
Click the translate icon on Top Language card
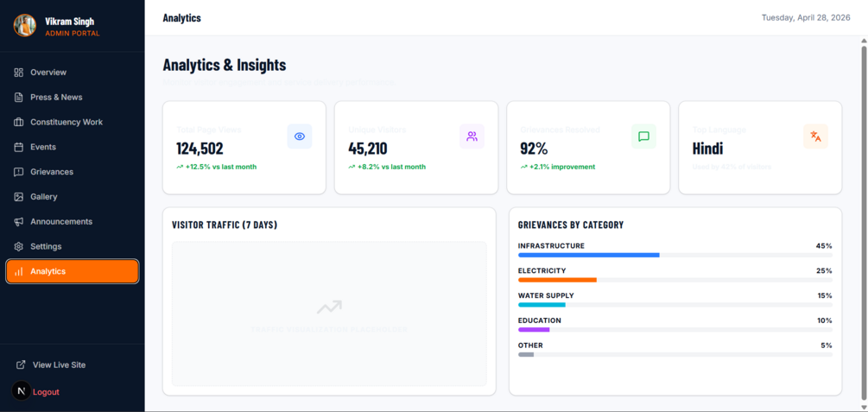(x=815, y=136)
